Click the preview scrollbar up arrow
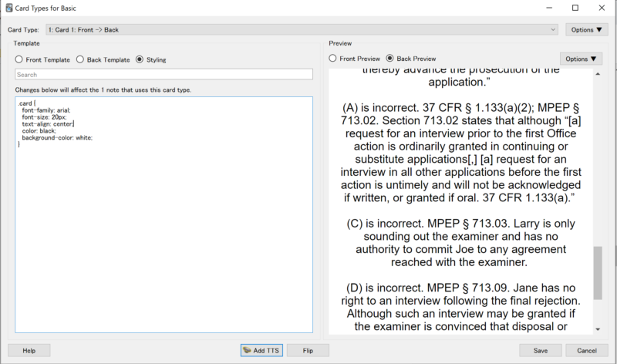 [x=598, y=73]
